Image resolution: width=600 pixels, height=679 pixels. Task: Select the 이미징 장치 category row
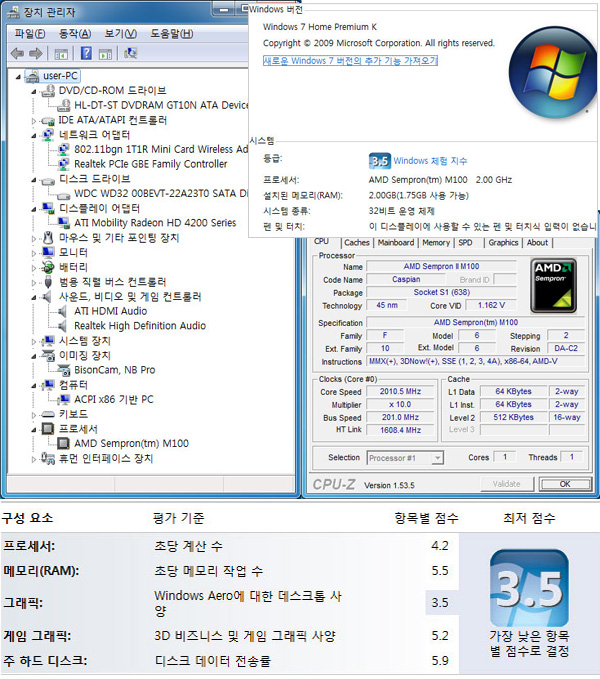coord(85,355)
